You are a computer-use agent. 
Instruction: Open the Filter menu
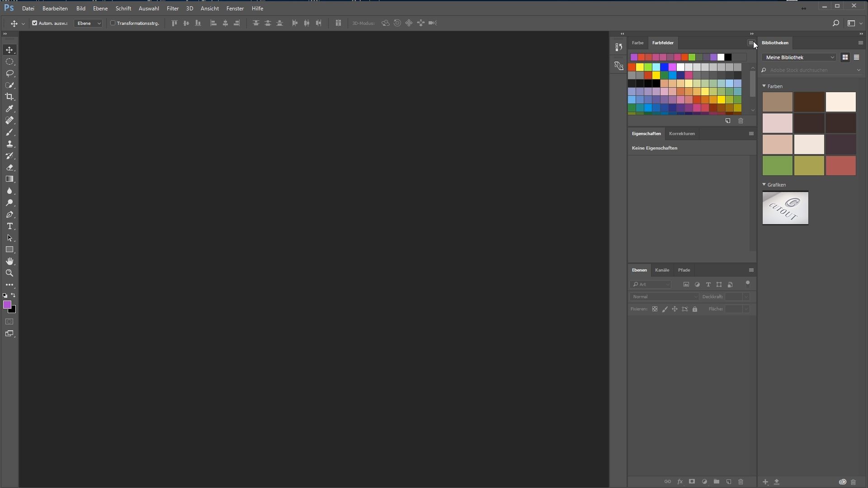[x=173, y=9]
